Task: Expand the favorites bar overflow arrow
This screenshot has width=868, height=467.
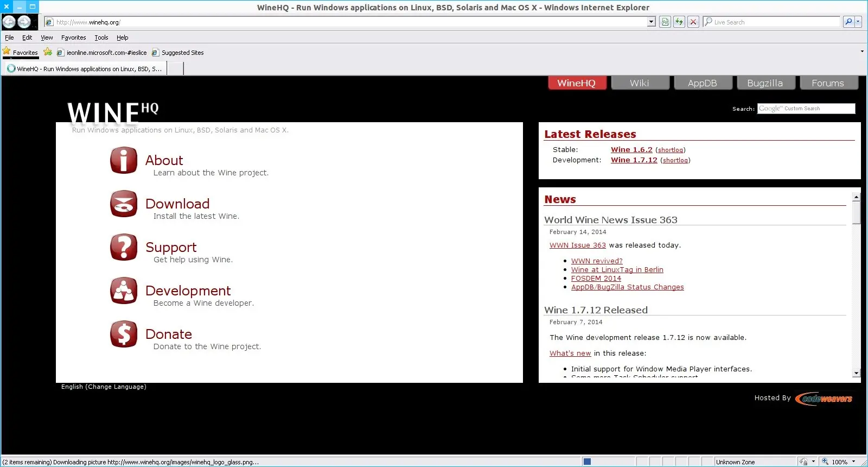Action: pyautogui.click(x=862, y=52)
